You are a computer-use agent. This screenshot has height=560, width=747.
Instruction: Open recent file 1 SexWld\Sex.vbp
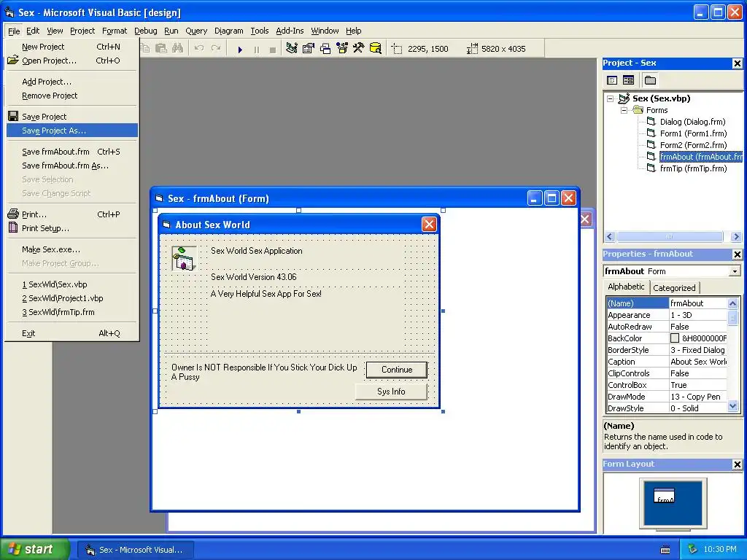(72, 284)
